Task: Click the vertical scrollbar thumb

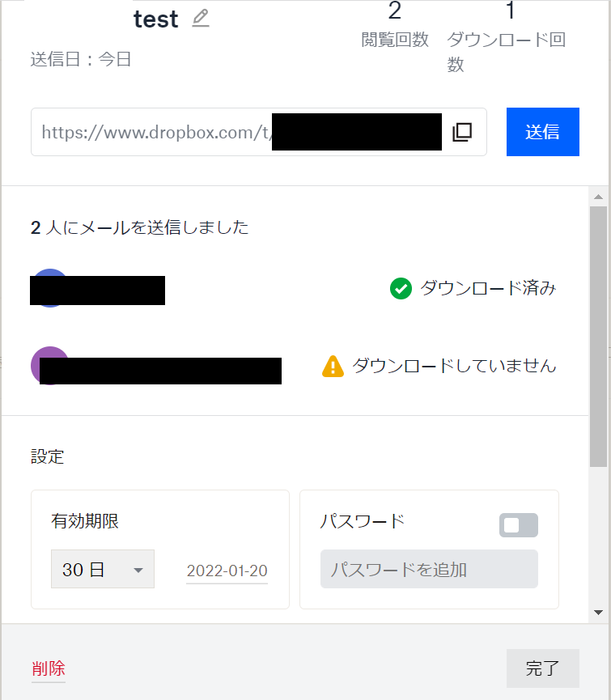Action: click(598, 336)
